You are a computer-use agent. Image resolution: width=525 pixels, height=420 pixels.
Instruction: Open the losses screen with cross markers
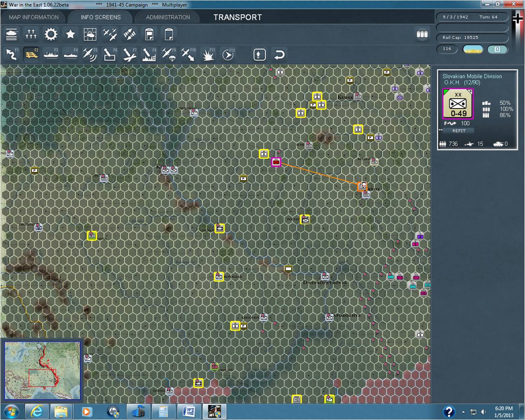coord(31,34)
